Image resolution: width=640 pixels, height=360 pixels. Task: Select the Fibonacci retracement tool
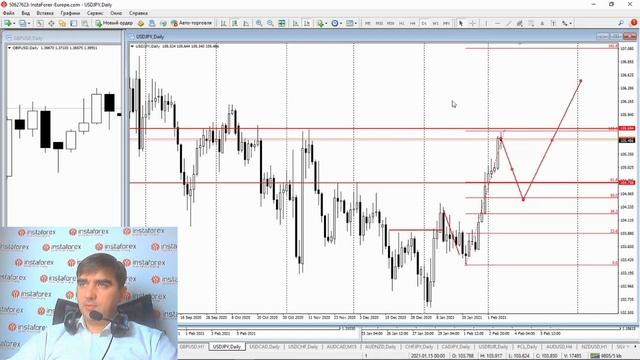[531, 23]
